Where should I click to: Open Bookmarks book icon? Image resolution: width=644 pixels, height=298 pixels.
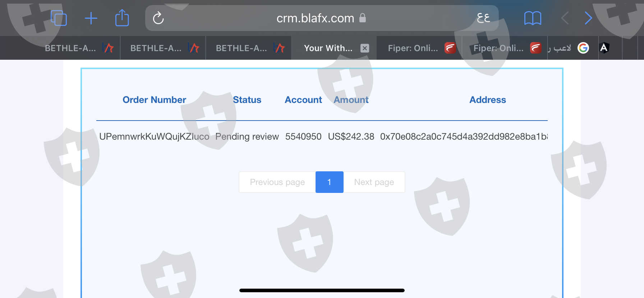tap(533, 18)
